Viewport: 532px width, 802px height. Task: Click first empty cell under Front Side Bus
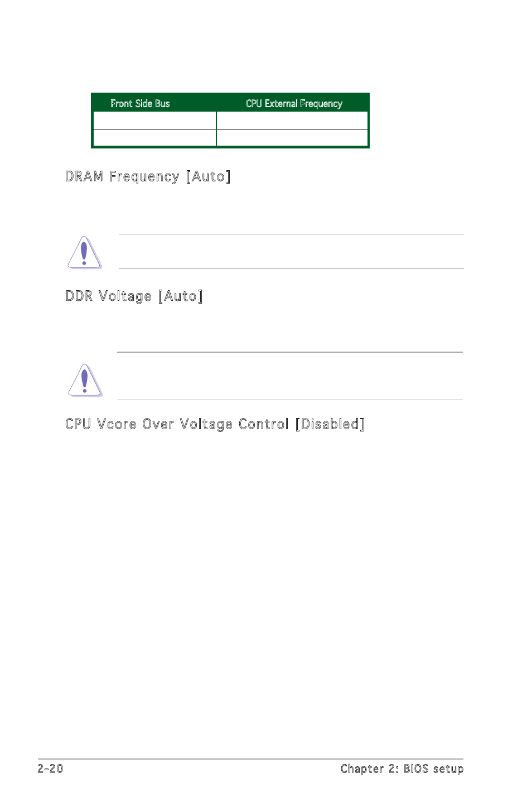[154, 121]
